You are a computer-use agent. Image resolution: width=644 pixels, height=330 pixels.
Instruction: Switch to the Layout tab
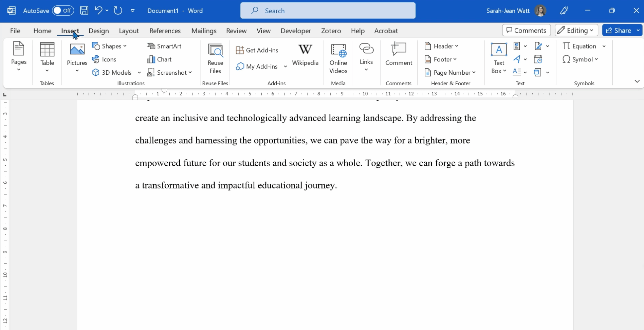coord(129,31)
